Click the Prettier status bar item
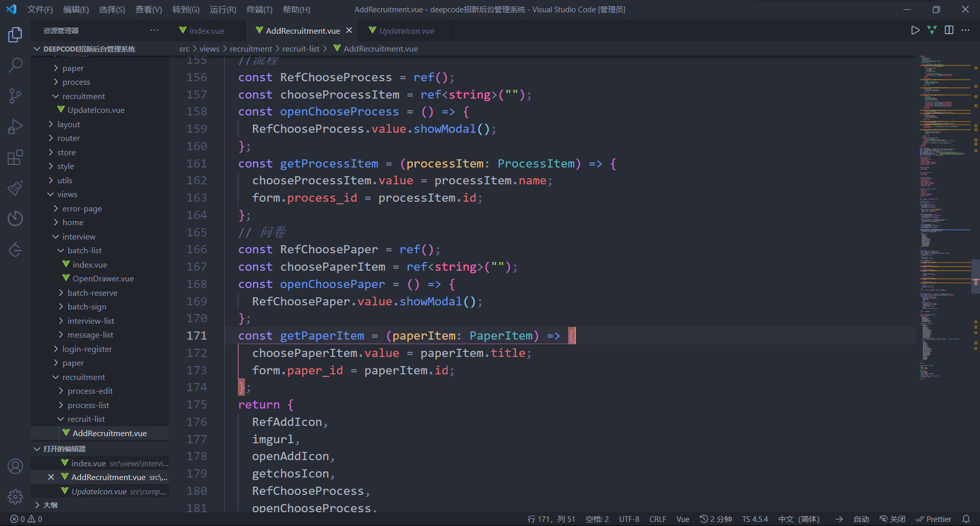This screenshot has height=526, width=980. point(934,519)
